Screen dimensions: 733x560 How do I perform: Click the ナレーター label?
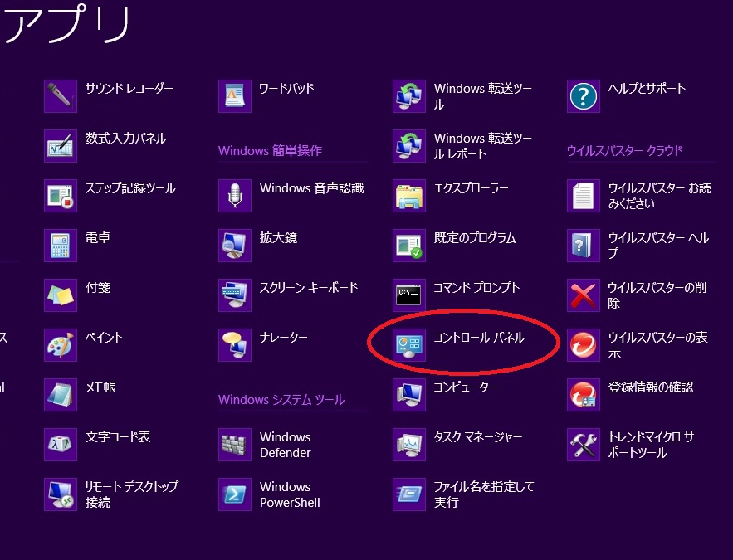click(x=283, y=337)
